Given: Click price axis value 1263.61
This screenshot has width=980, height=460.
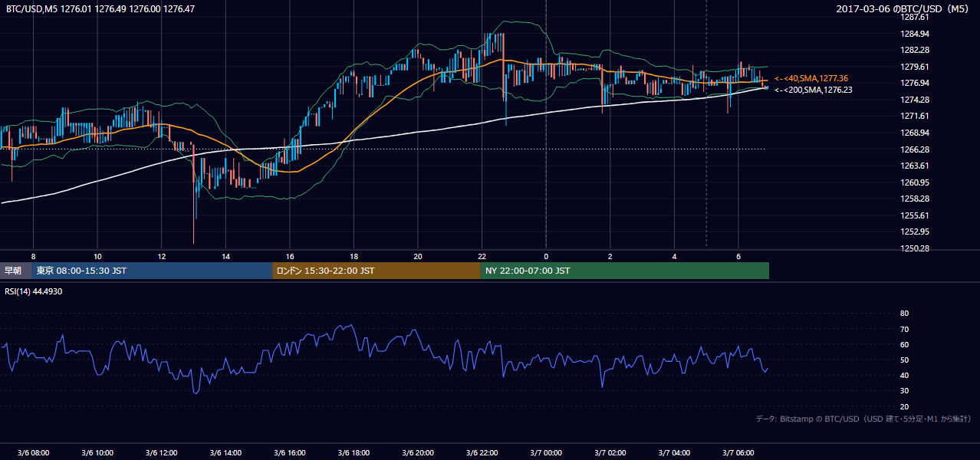Looking at the screenshot, I should 915,166.
